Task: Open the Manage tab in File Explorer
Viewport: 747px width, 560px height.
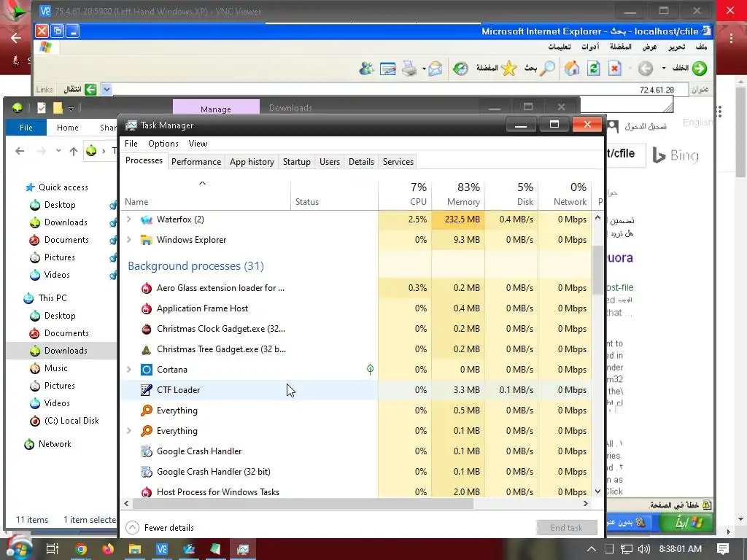Action: tap(216, 109)
